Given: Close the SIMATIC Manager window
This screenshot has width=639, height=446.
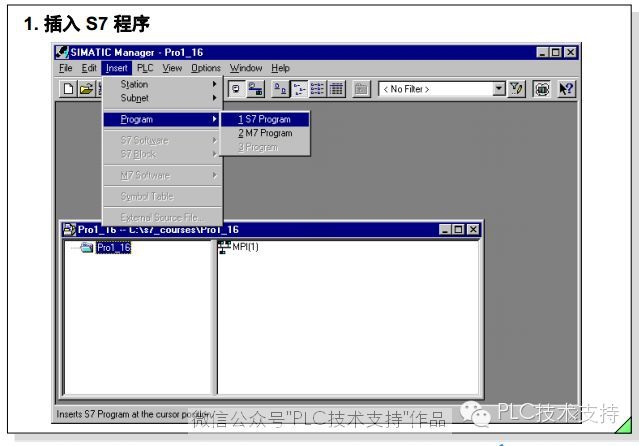Looking at the screenshot, I should [x=570, y=52].
